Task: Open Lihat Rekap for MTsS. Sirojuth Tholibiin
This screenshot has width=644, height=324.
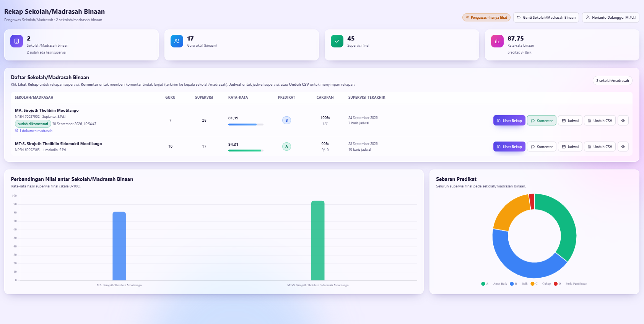Action: [509, 147]
